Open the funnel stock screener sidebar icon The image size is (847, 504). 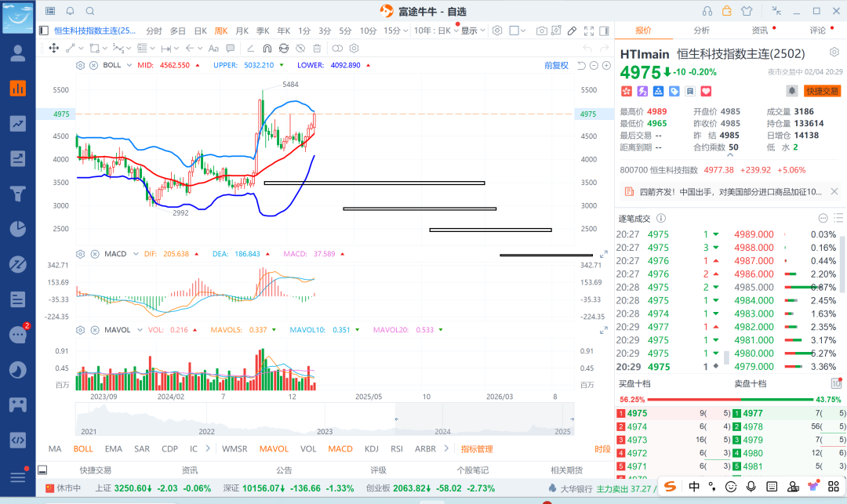pos(18,194)
